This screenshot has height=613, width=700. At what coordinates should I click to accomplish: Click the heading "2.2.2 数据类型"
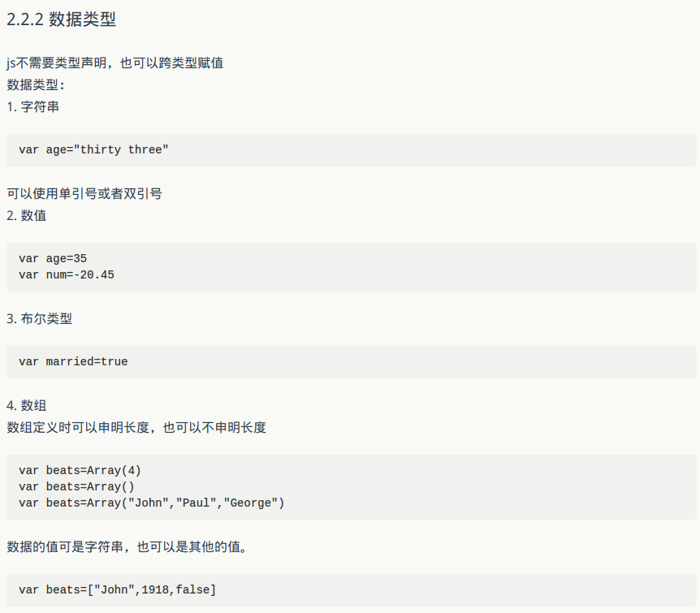[x=61, y=19]
